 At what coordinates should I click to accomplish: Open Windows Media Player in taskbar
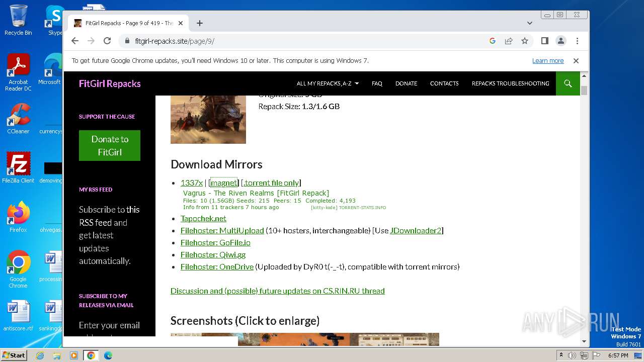click(74, 355)
